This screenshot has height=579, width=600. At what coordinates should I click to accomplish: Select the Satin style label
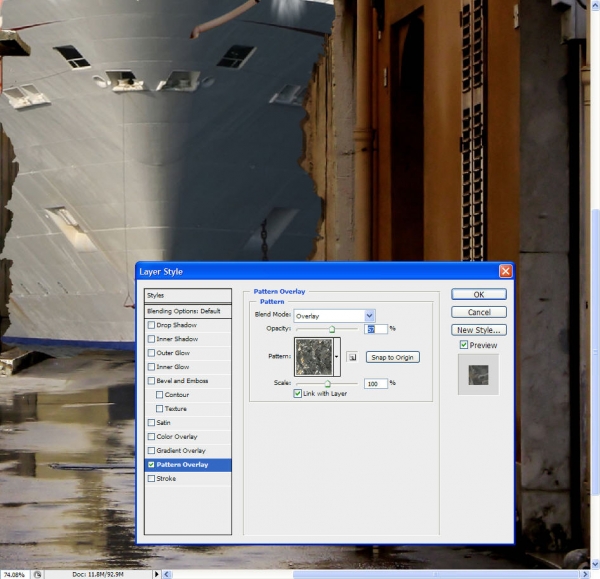point(163,422)
